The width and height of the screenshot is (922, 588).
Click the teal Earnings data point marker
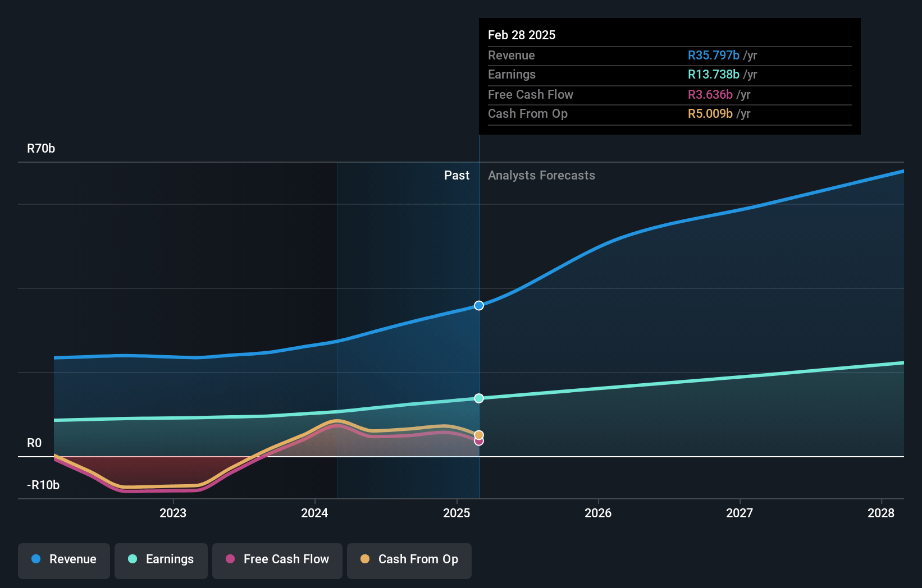click(479, 398)
